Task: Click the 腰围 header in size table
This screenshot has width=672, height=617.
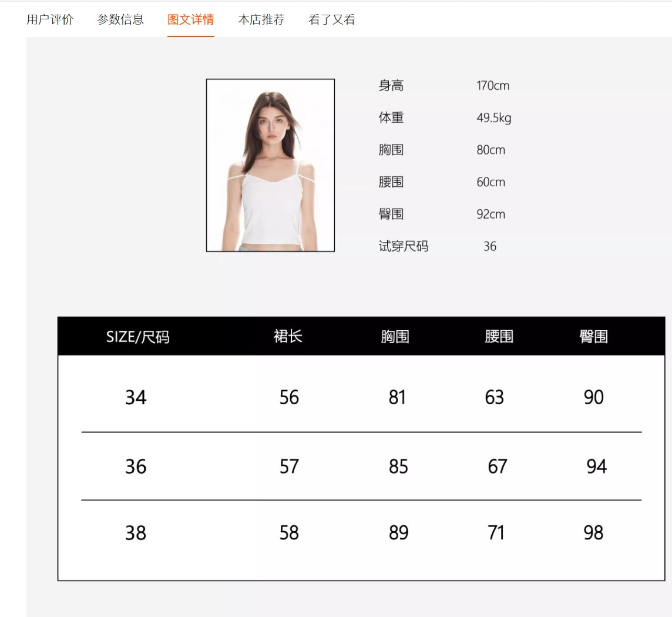Action: click(x=499, y=337)
